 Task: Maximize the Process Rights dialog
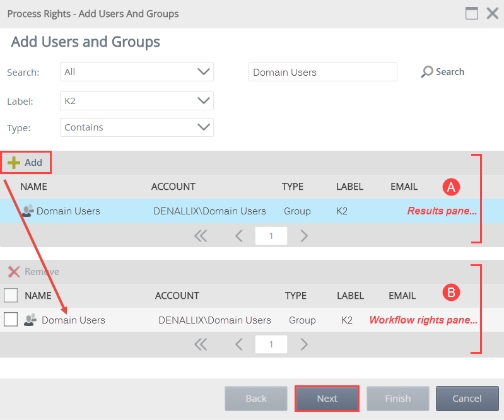(x=472, y=13)
